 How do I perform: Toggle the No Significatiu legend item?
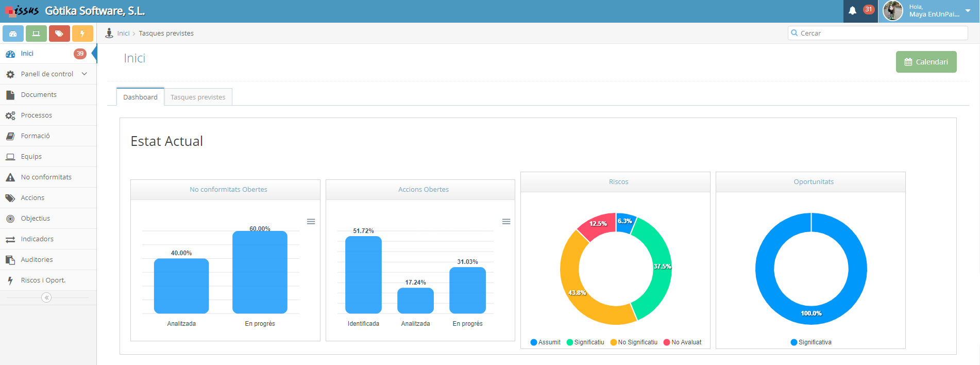(x=634, y=342)
